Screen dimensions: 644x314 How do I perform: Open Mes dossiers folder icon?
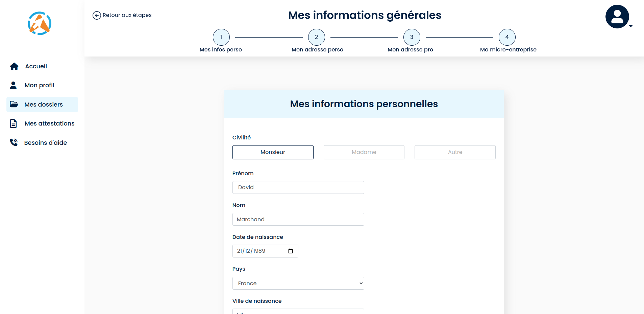click(14, 104)
